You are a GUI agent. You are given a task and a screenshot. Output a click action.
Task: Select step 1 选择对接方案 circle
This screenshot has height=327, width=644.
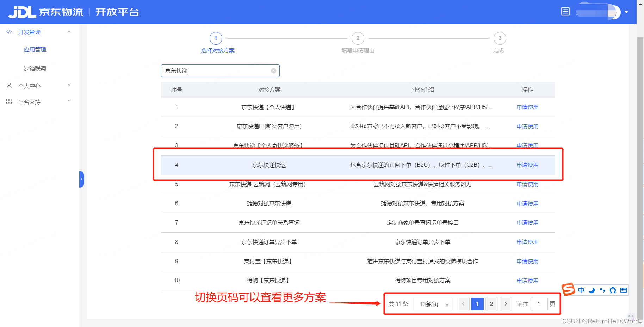(216, 38)
